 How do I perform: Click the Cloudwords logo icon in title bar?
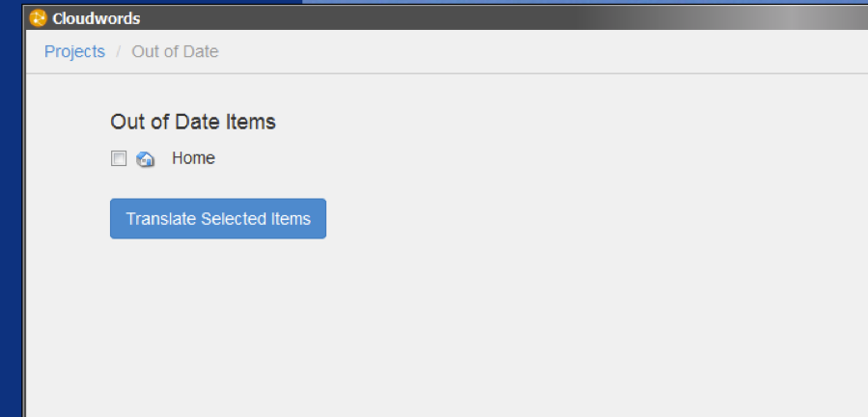pyautogui.click(x=39, y=17)
